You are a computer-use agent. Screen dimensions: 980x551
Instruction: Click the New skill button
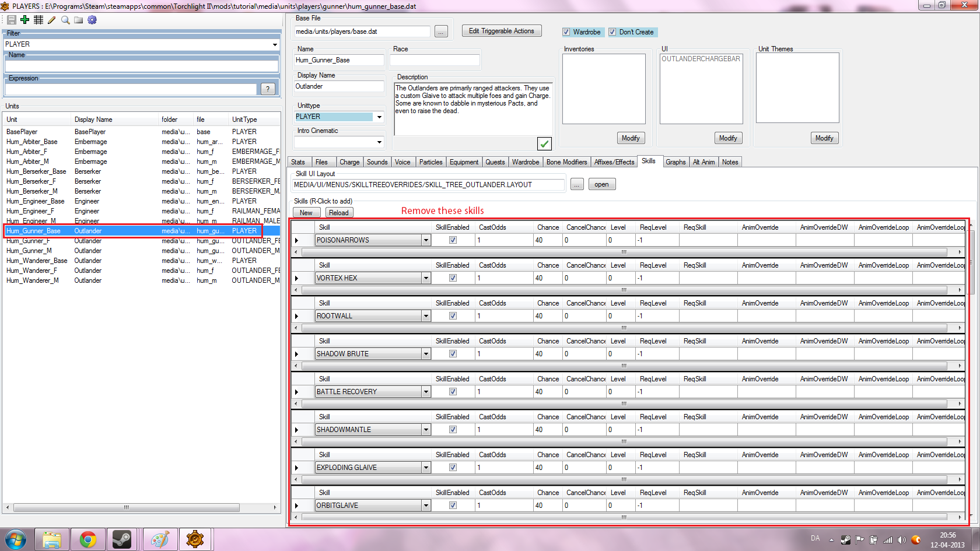(306, 213)
